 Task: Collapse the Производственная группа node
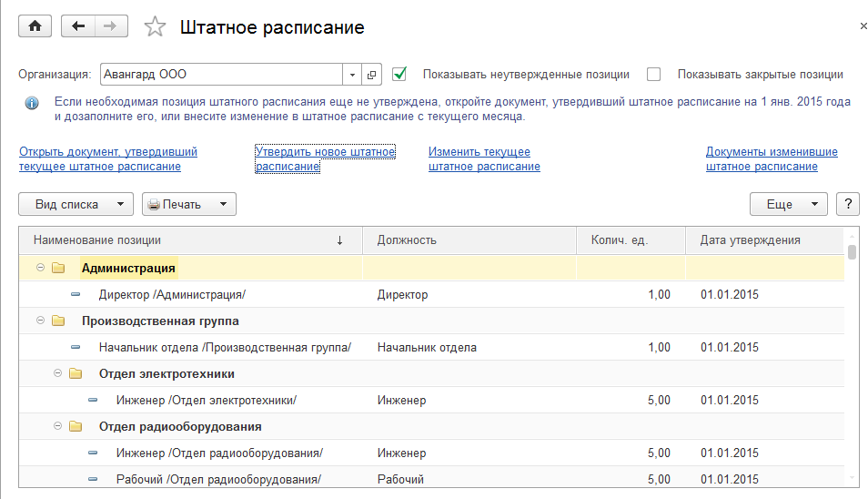40,321
